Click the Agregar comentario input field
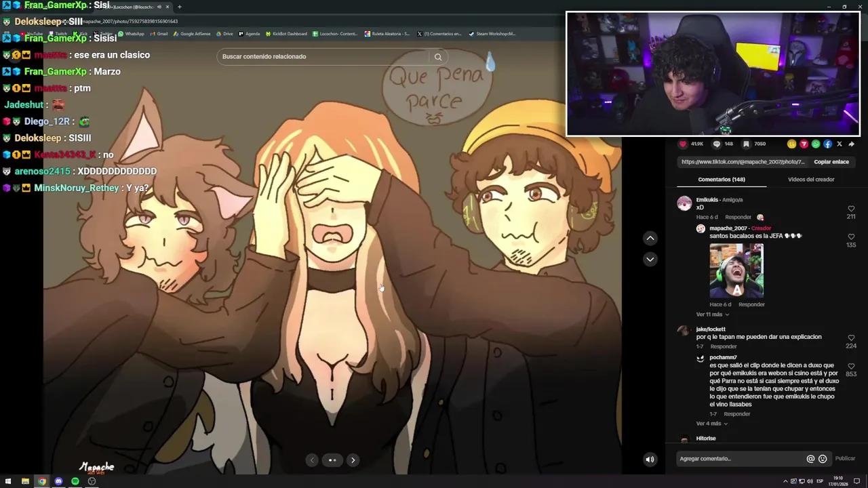Viewport: 868px width, 488px height. (x=740, y=459)
